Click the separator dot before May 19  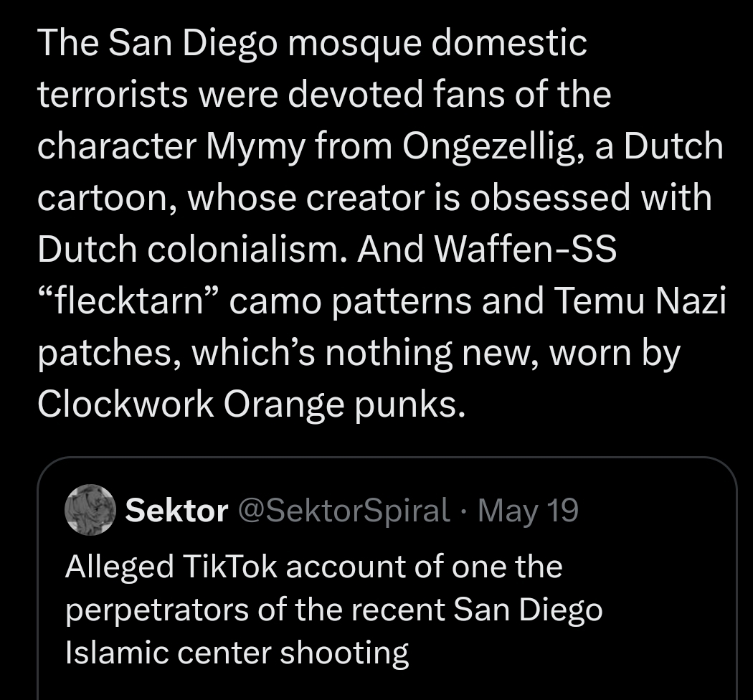pyautogui.click(x=464, y=511)
